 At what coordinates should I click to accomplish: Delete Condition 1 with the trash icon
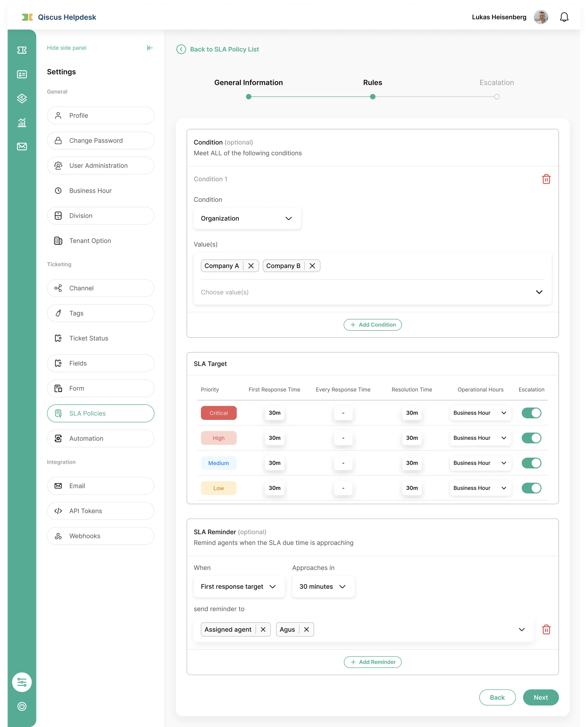click(x=546, y=179)
